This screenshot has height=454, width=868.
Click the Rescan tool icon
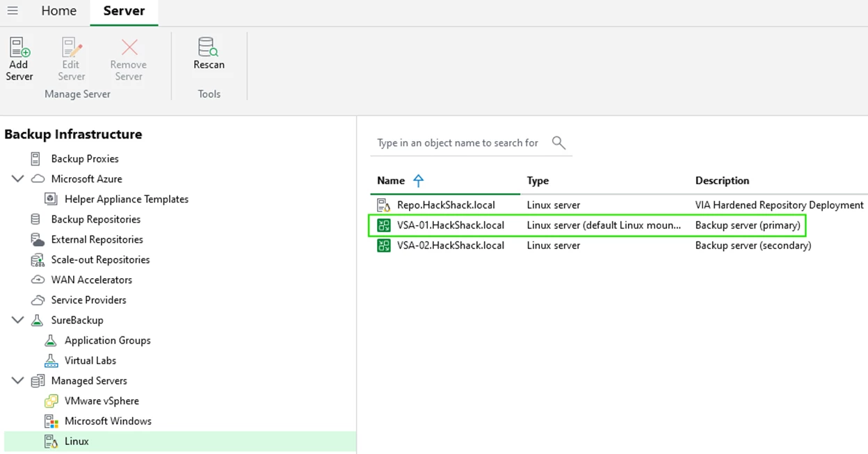[x=208, y=47]
